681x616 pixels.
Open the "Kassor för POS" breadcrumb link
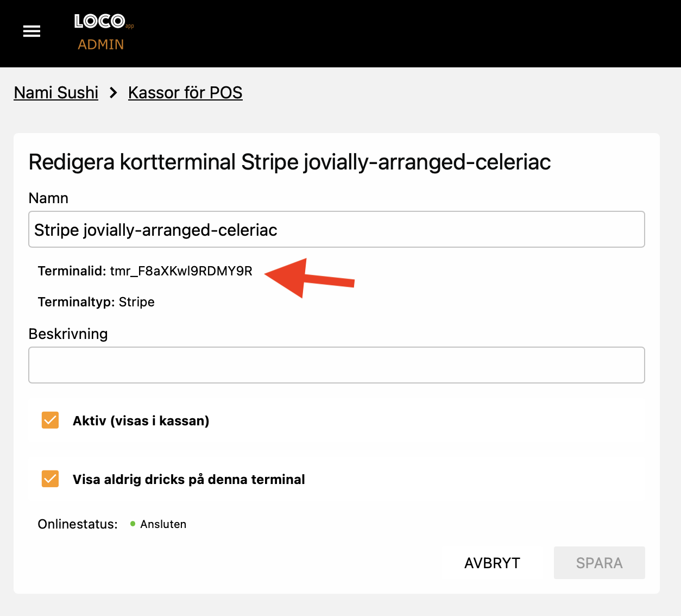(x=185, y=93)
